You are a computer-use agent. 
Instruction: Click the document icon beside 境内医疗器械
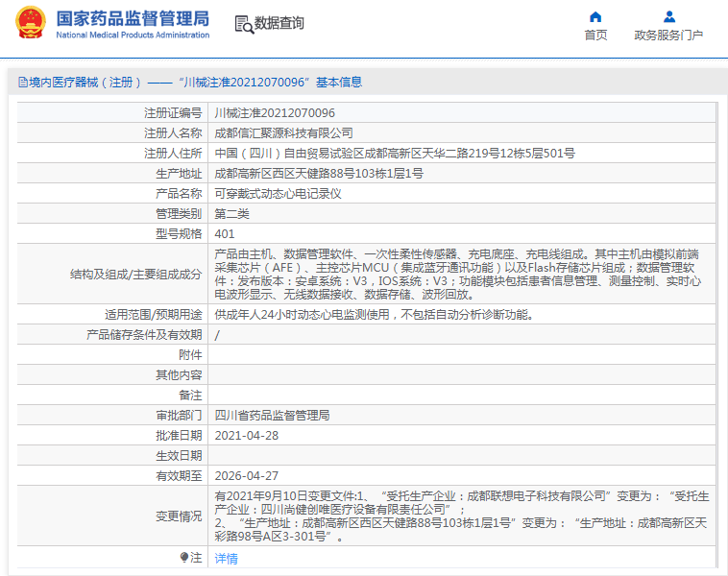pos(23,83)
